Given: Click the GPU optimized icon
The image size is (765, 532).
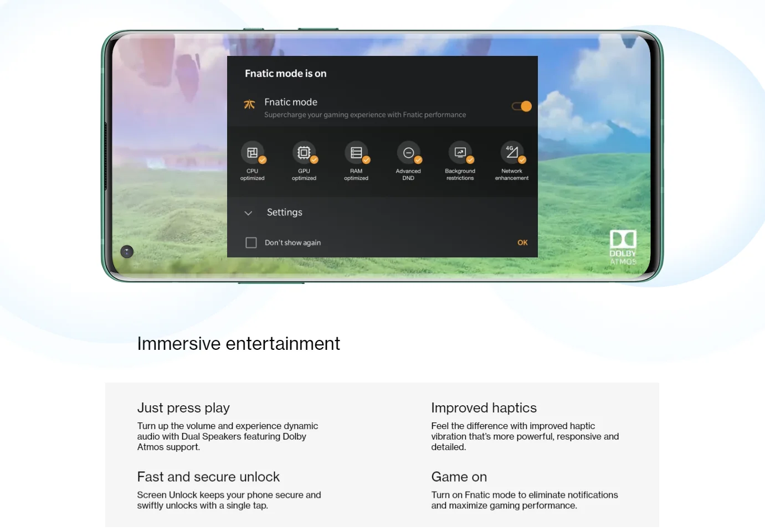Looking at the screenshot, I should point(304,153).
